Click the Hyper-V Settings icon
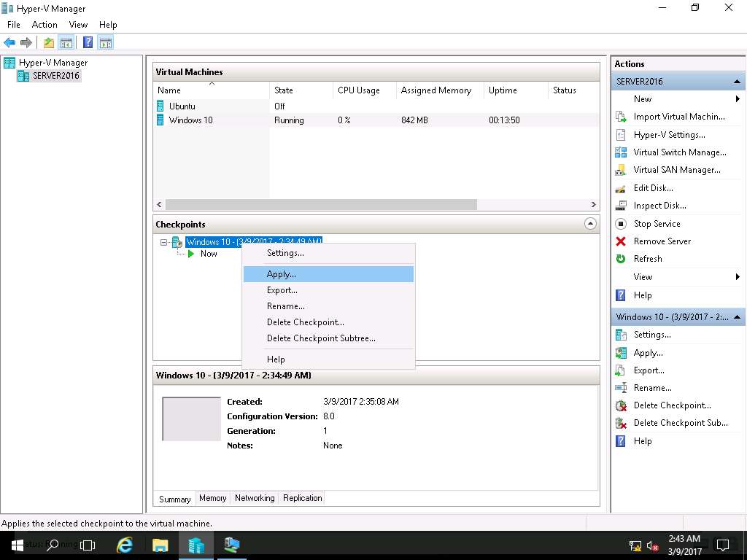This screenshot has width=747, height=560. (621, 135)
